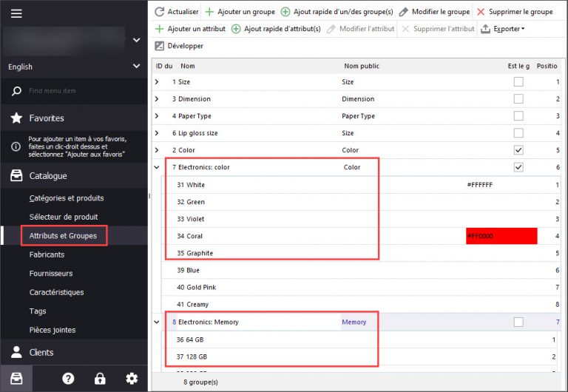568x392 pixels.
Task: Click Supprimer le groupe red X
Action: click(481, 12)
